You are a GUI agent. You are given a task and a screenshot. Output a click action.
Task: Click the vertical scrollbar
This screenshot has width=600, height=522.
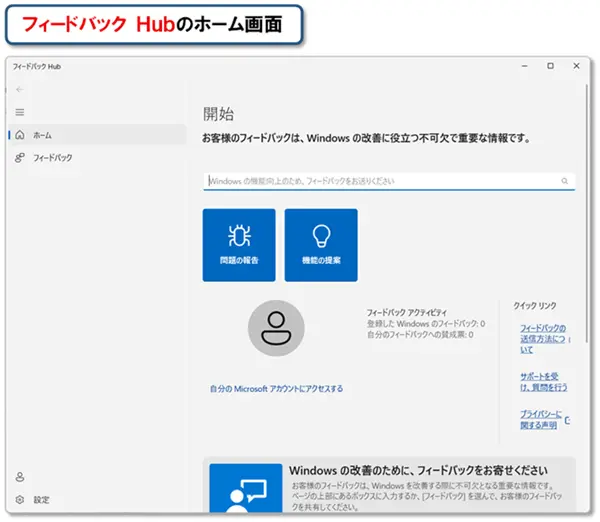click(587, 214)
